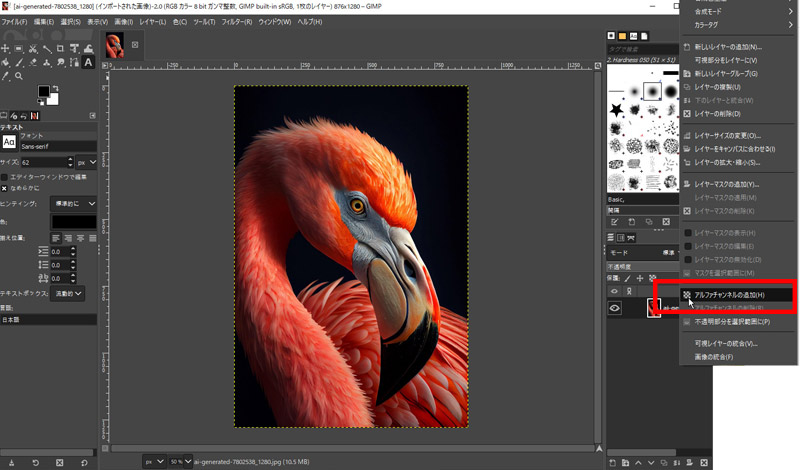Open the font size unit dropdown
The height and width of the screenshot is (470, 800).
coord(86,162)
